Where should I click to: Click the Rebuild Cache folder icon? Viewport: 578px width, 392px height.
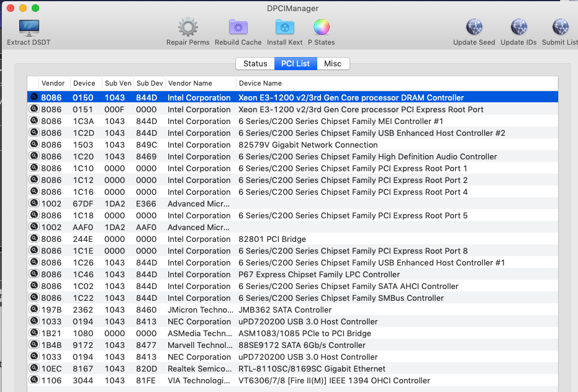238,27
